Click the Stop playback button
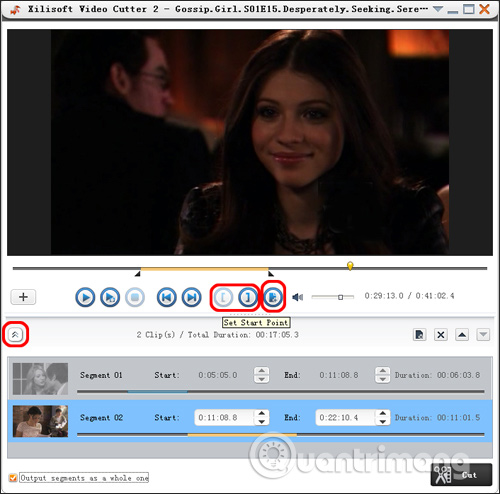Viewport: 500px width, 494px height. (x=135, y=297)
